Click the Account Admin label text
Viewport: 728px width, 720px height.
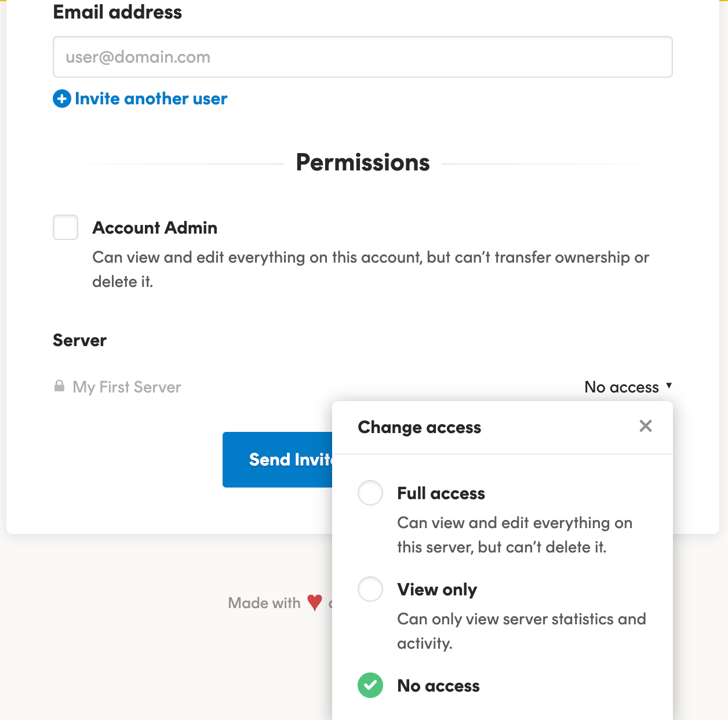[x=155, y=228]
